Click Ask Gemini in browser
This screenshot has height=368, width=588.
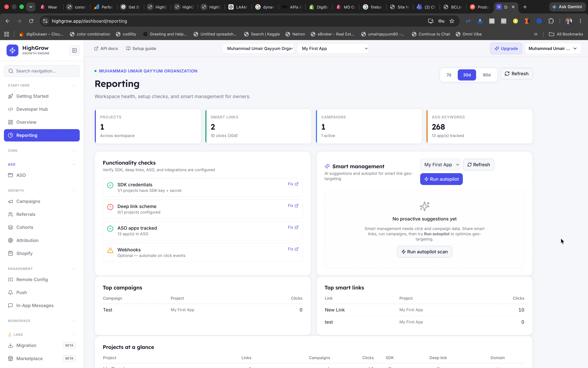click(x=568, y=7)
